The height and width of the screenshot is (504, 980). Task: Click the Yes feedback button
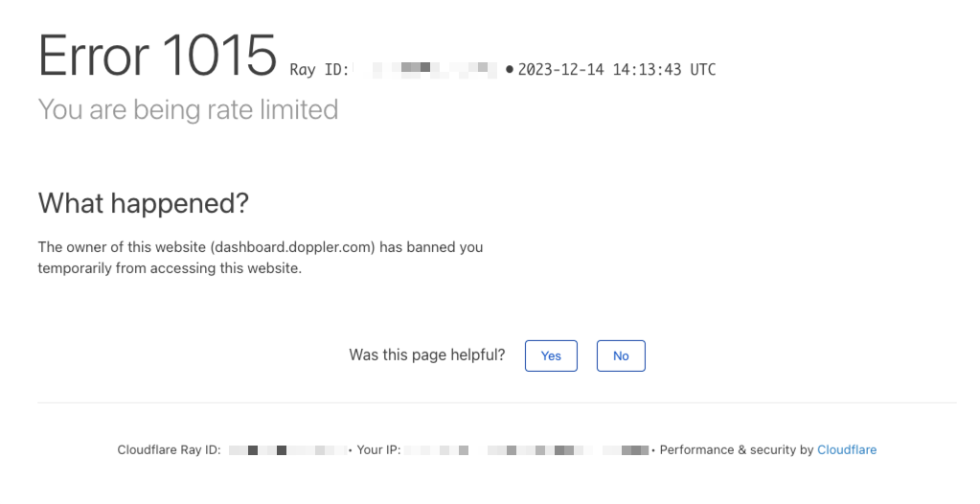coord(551,355)
